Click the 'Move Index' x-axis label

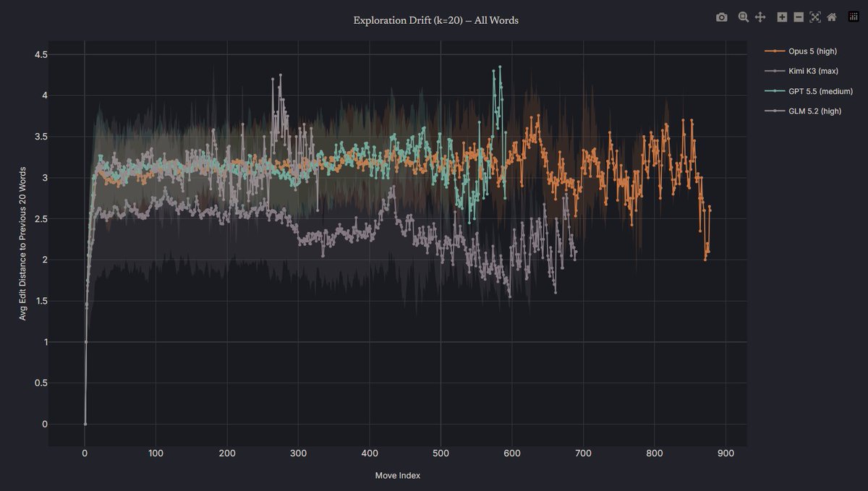pyautogui.click(x=397, y=476)
